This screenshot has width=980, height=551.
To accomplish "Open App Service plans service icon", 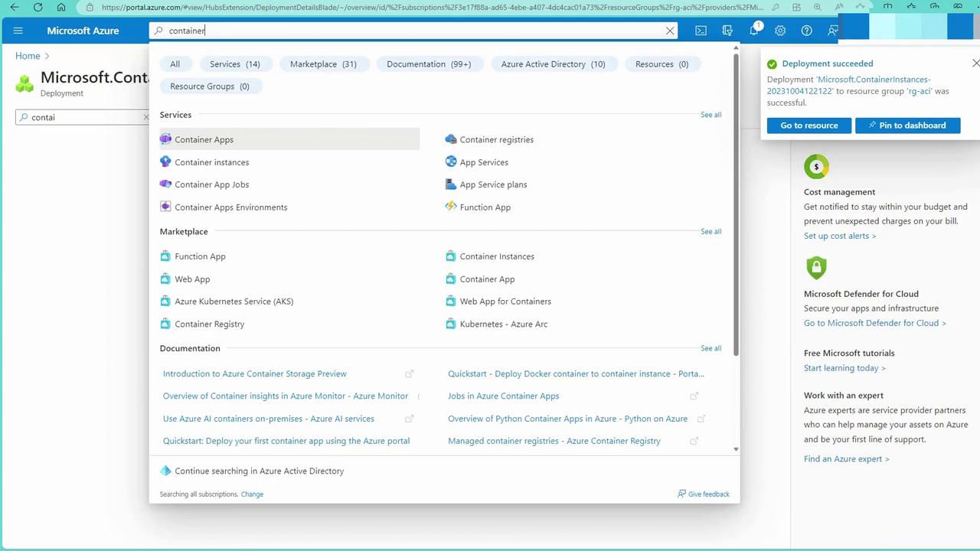I will coord(451,184).
